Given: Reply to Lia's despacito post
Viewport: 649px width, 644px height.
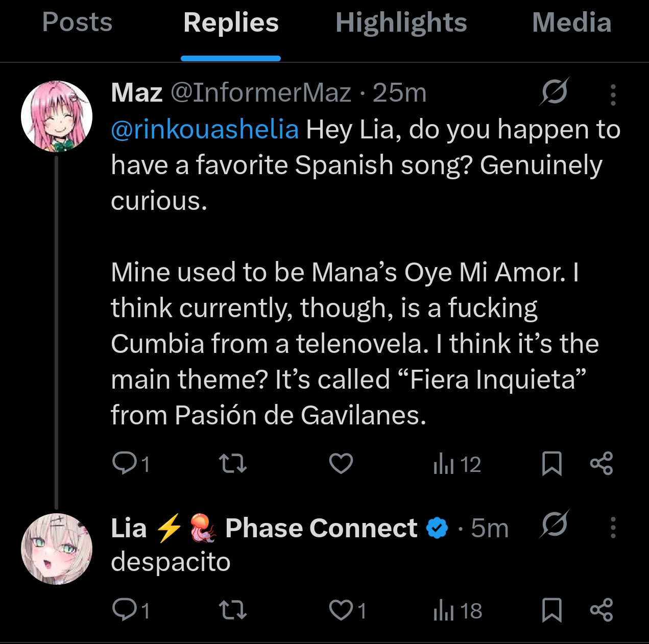Looking at the screenshot, I should tap(123, 610).
